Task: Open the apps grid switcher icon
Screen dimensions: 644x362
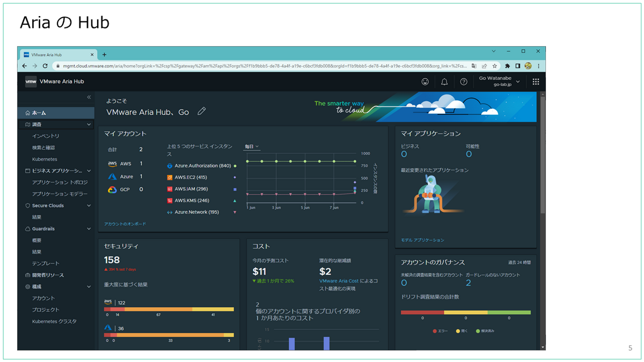Action: [x=536, y=82]
